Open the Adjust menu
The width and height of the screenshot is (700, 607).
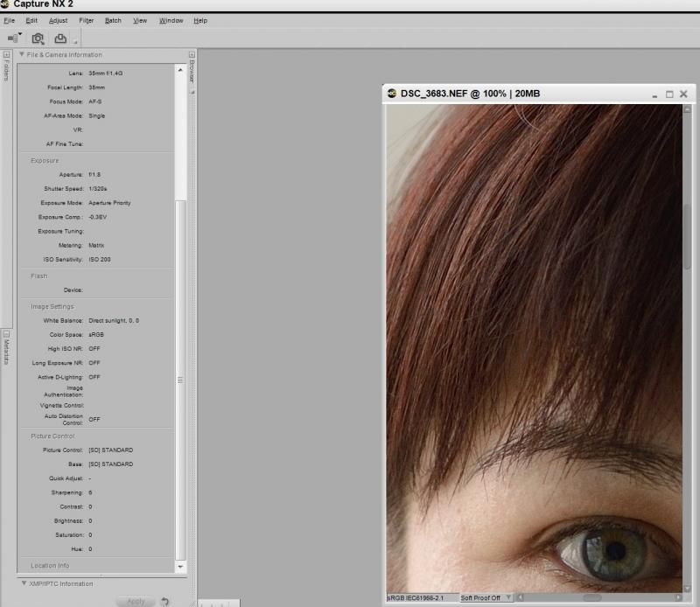pyautogui.click(x=58, y=20)
